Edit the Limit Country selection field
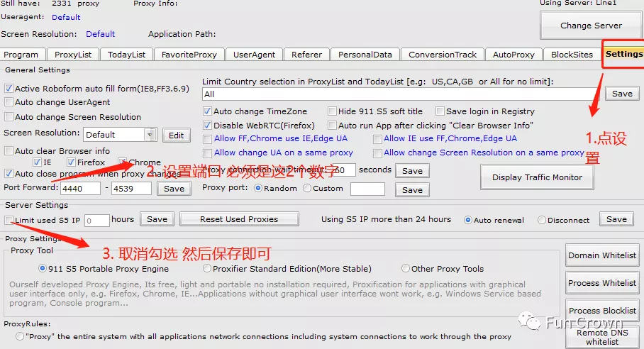 (401, 94)
